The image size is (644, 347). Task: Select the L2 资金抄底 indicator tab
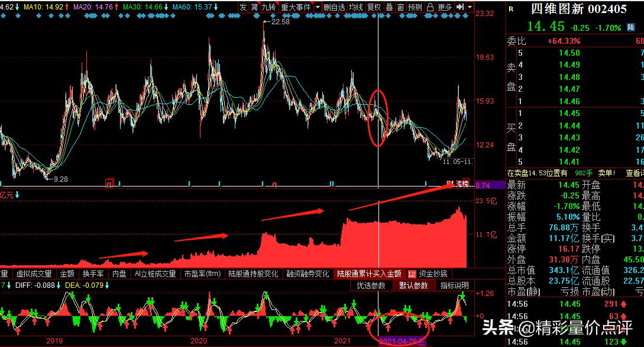coord(428,274)
